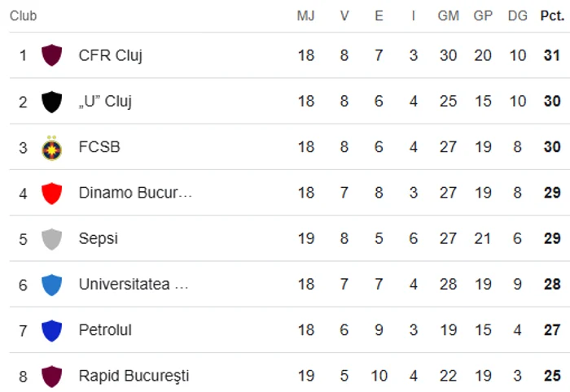
Task: Click the Club column header
Action: click(24, 15)
